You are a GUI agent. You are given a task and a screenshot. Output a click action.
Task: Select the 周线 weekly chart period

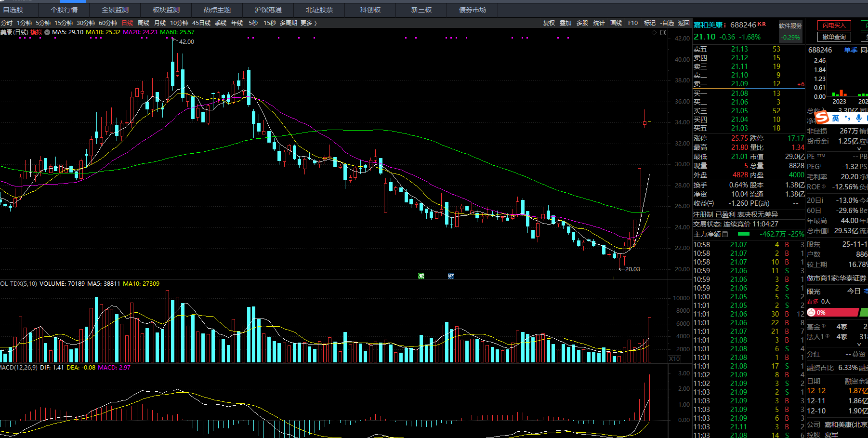tap(144, 23)
